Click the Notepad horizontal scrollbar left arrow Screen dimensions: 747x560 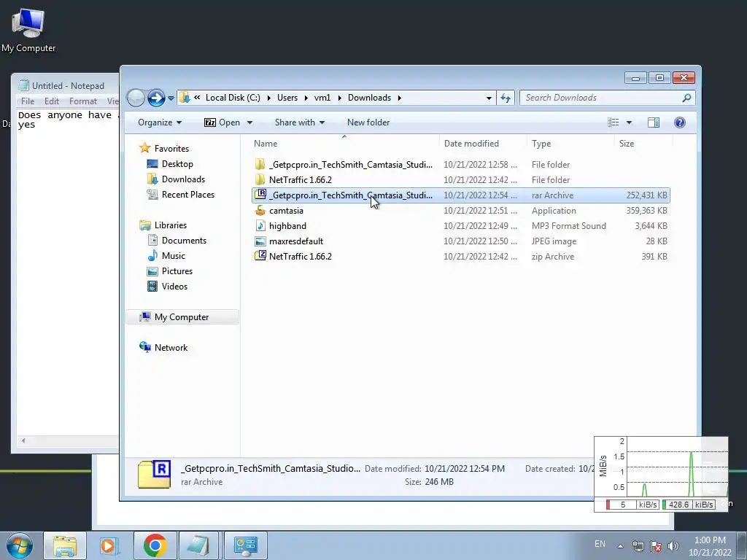pos(23,440)
